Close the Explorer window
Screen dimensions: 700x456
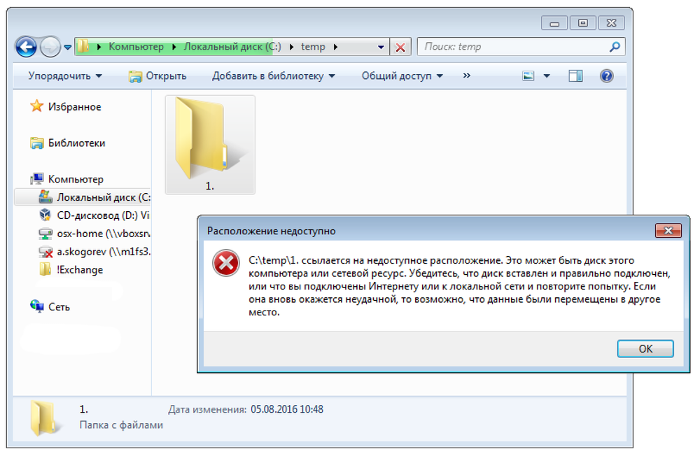click(611, 23)
